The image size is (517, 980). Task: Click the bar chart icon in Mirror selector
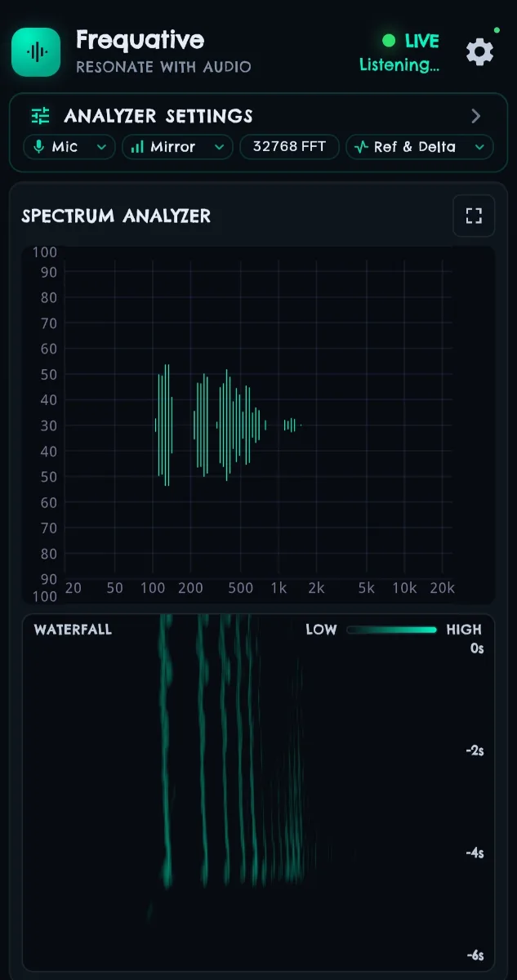137,147
